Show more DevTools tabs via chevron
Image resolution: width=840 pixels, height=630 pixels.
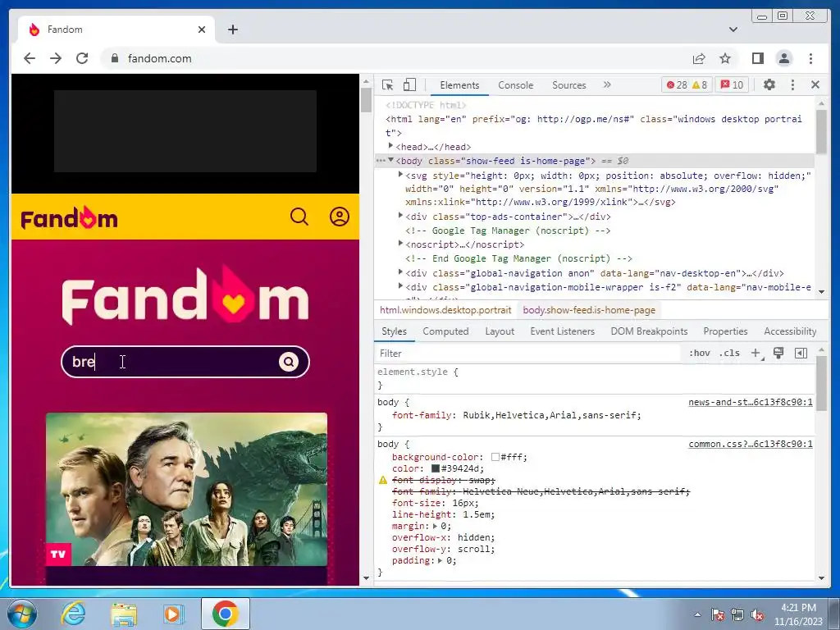click(x=607, y=84)
